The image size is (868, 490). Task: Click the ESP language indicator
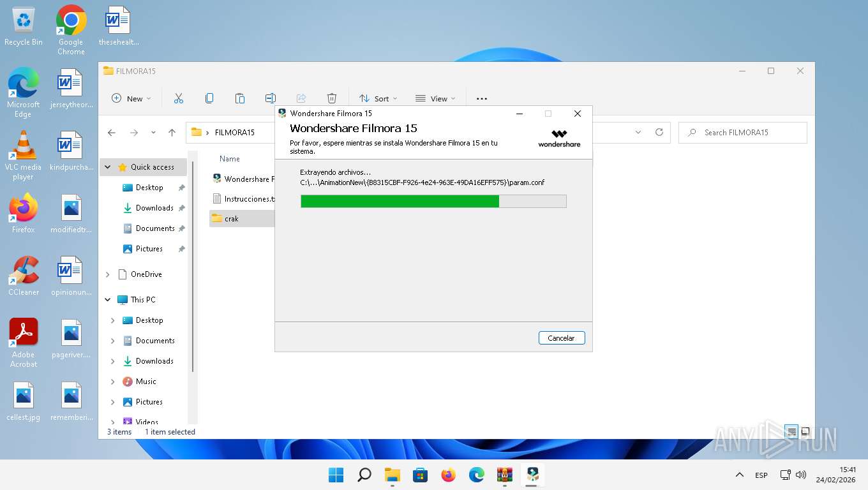761,475
